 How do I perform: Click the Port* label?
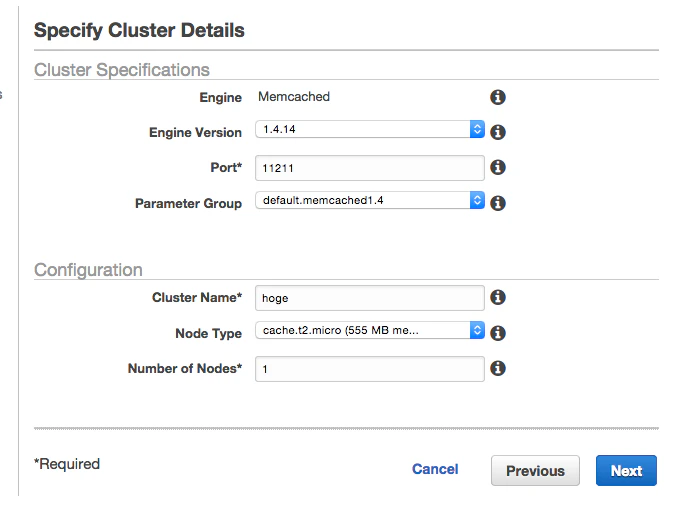coord(226,167)
